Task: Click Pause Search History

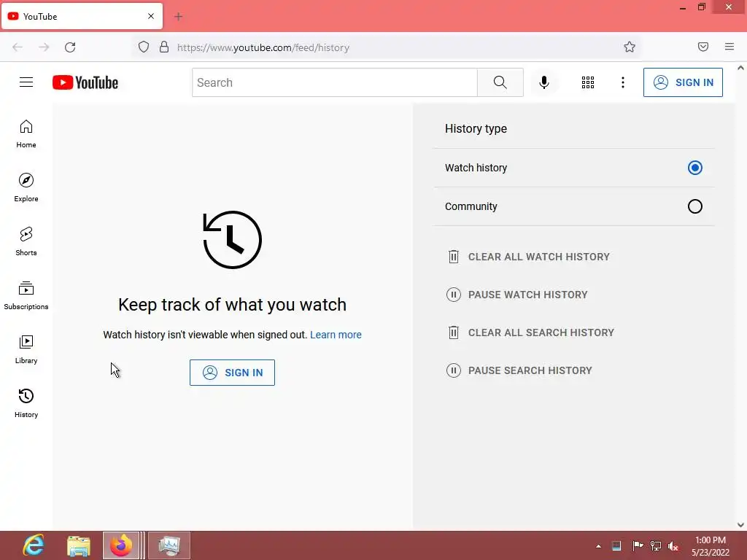Action: pyautogui.click(x=519, y=370)
